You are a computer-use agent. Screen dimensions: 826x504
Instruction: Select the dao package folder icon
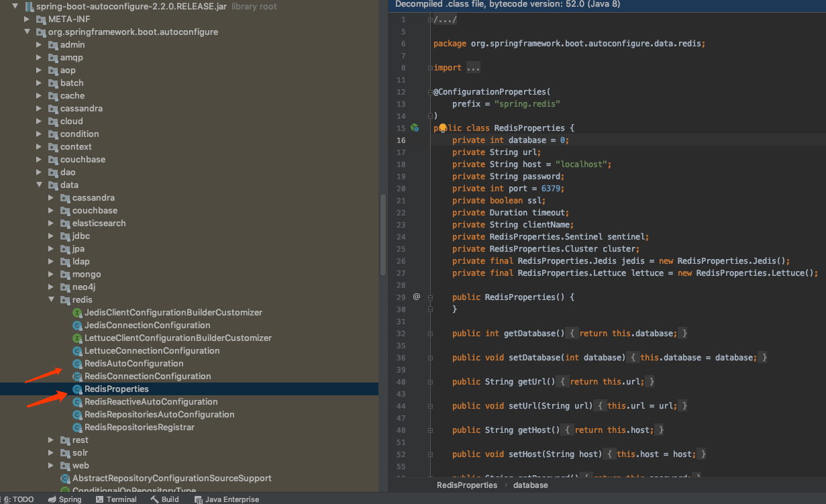(53, 172)
